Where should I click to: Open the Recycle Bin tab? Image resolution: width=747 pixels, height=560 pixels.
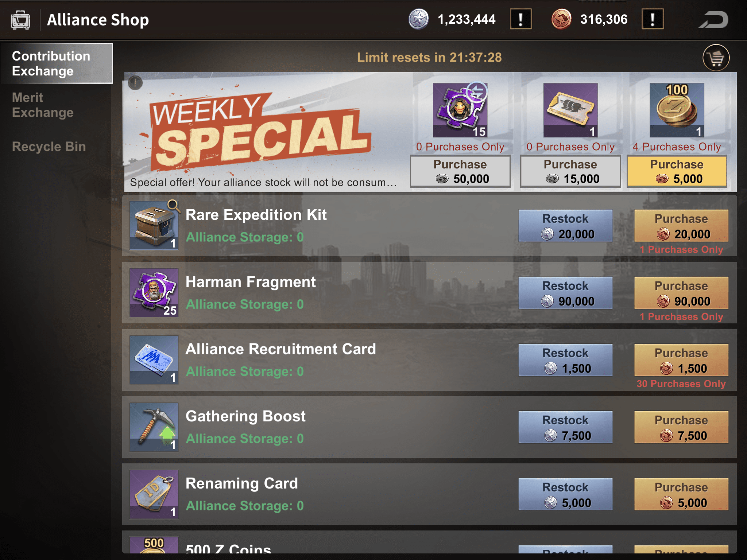49,147
